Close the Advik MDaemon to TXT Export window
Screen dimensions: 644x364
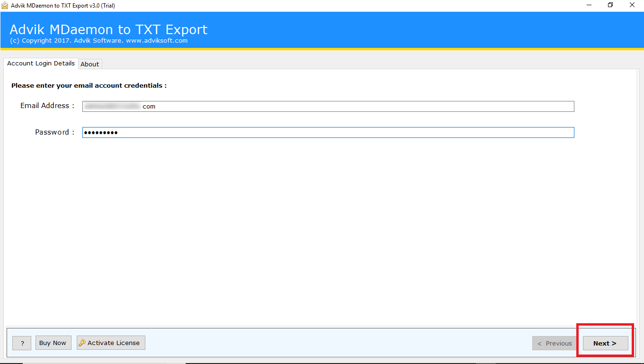pos(632,5)
